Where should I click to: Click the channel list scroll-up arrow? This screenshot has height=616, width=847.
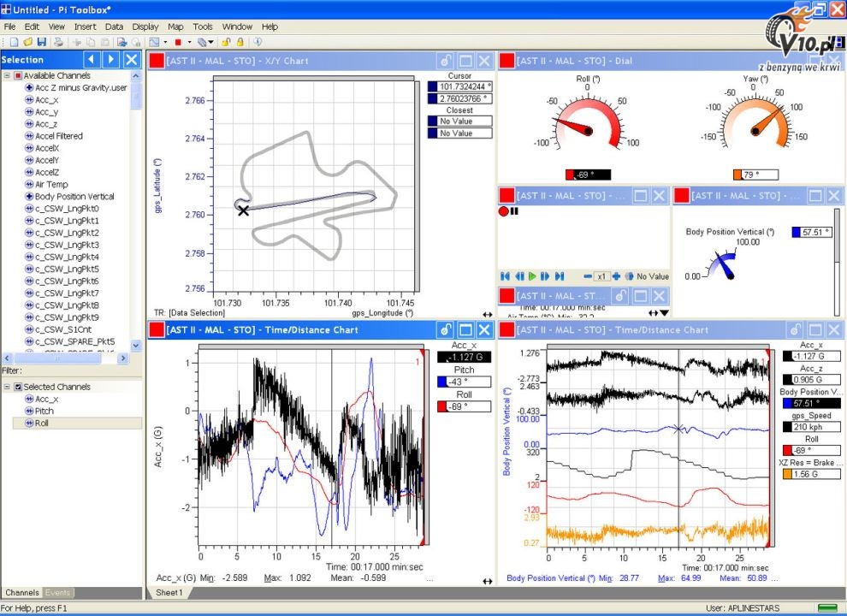[x=136, y=75]
